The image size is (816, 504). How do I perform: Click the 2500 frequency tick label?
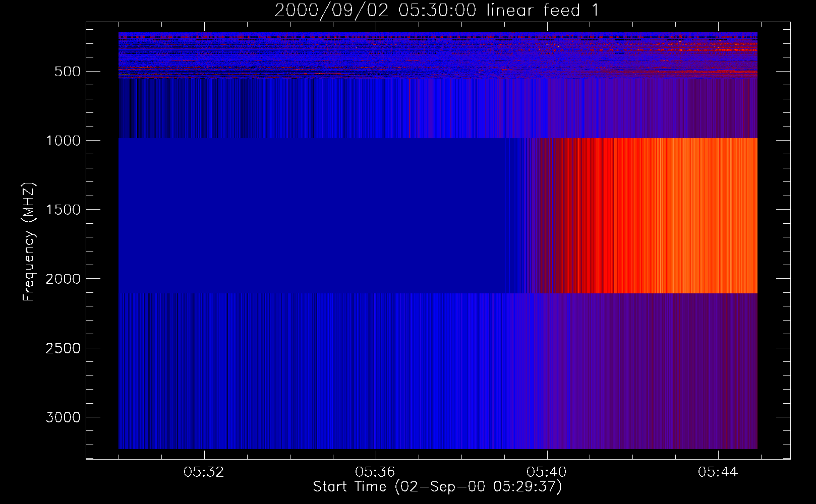click(63, 348)
